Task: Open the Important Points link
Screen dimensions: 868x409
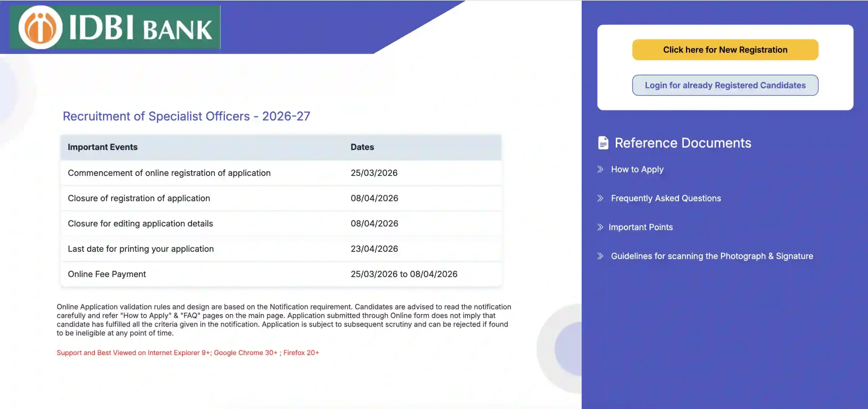Action: pyautogui.click(x=640, y=227)
